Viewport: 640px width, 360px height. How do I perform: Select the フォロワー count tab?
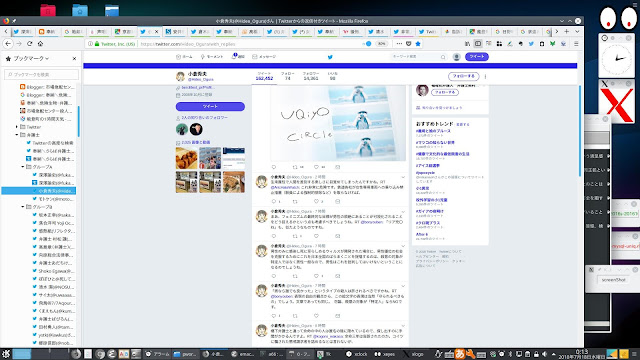coord(311,76)
